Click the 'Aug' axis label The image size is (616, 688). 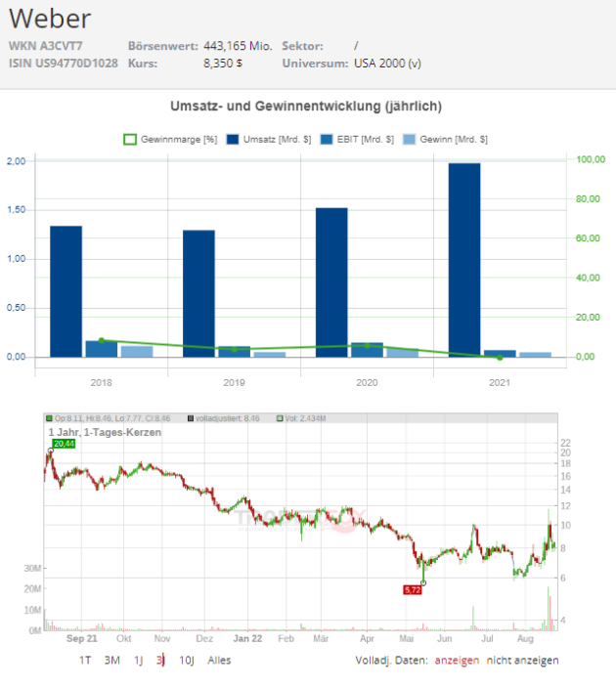tap(525, 638)
